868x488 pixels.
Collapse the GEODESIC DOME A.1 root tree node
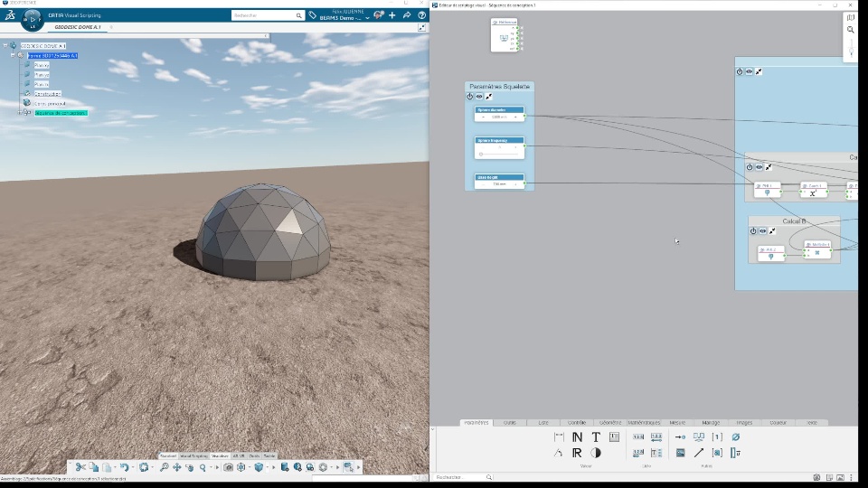(5, 46)
